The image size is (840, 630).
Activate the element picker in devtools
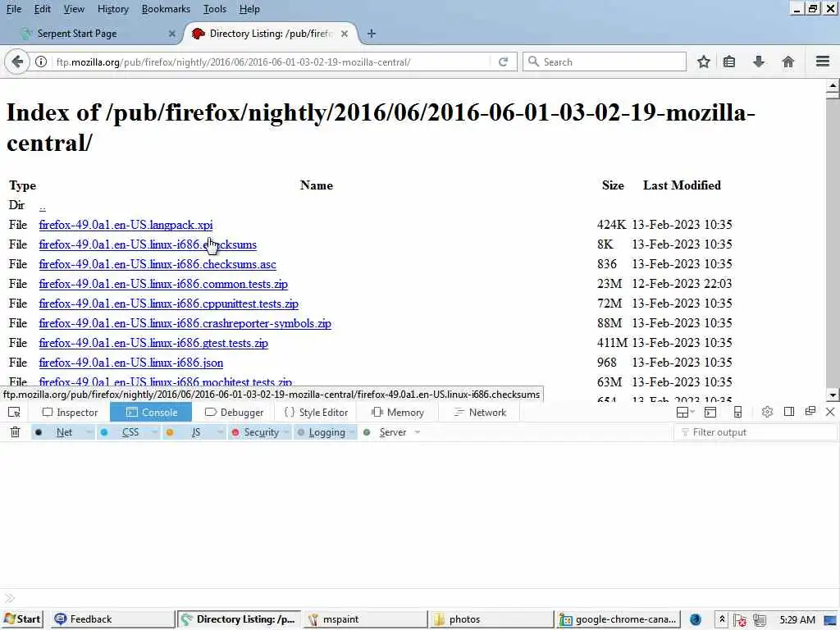(15, 412)
